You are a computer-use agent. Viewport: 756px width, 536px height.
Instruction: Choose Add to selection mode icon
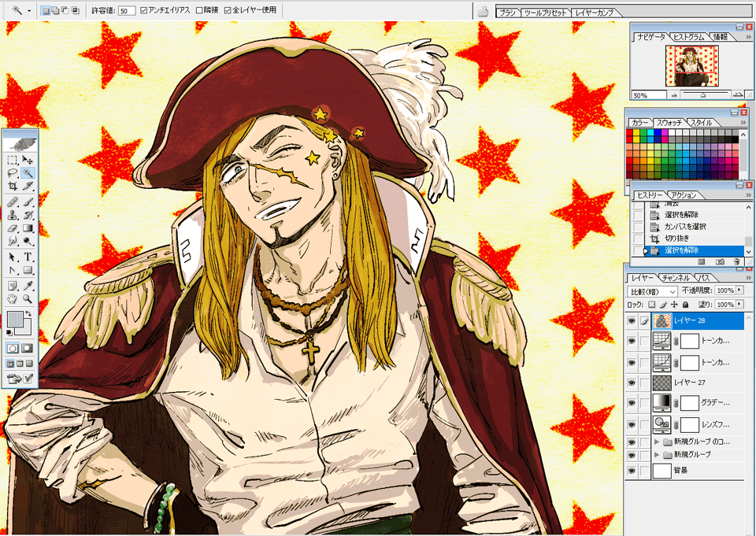[55, 10]
